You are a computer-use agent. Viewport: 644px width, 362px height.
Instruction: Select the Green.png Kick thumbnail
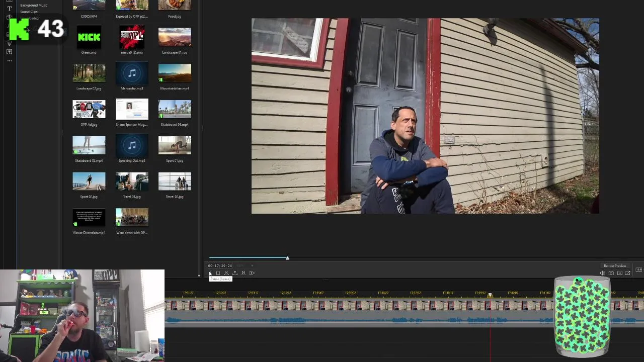point(89,37)
